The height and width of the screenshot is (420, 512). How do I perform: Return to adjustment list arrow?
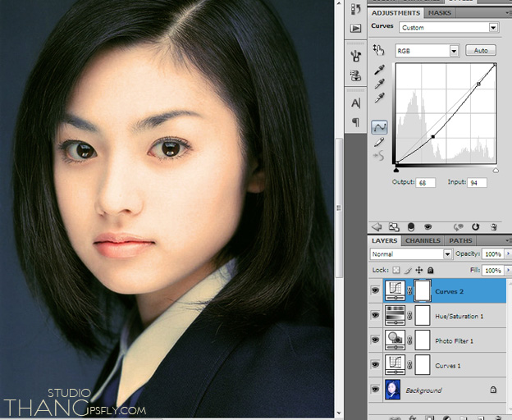(x=377, y=226)
